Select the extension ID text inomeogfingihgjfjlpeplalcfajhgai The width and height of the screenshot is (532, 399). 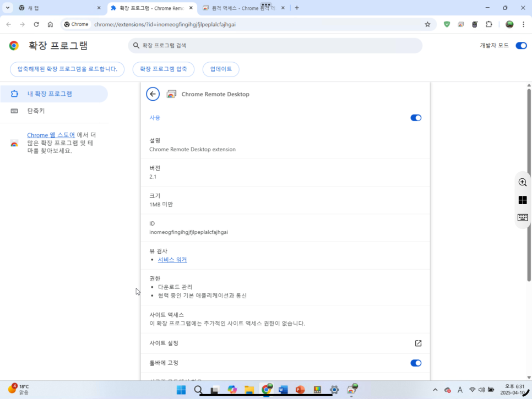(189, 232)
